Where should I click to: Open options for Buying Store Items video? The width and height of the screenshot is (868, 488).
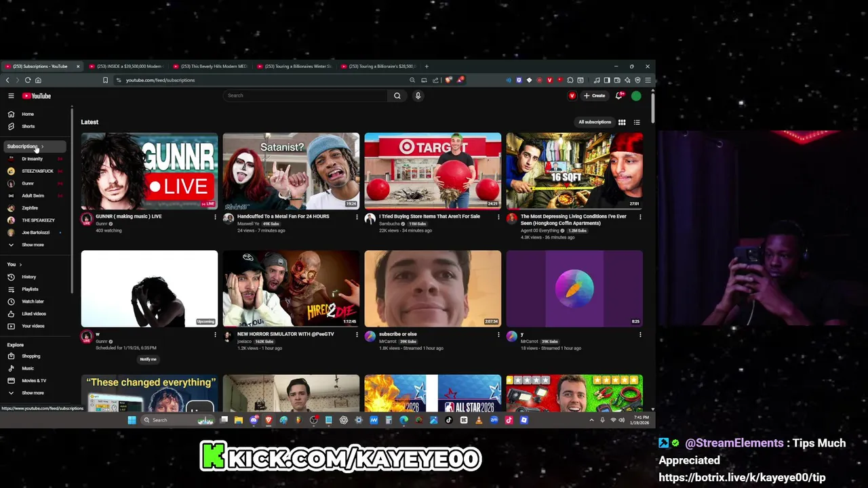[x=498, y=217]
